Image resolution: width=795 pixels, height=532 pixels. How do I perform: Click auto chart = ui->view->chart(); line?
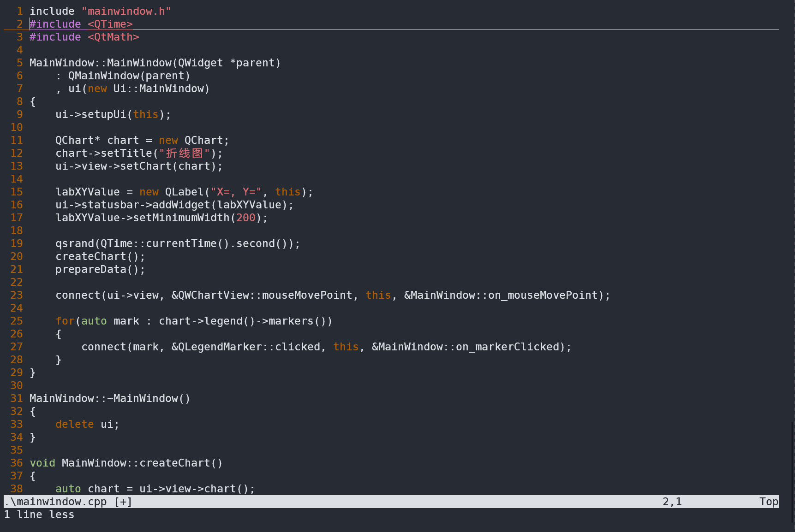(155, 489)
